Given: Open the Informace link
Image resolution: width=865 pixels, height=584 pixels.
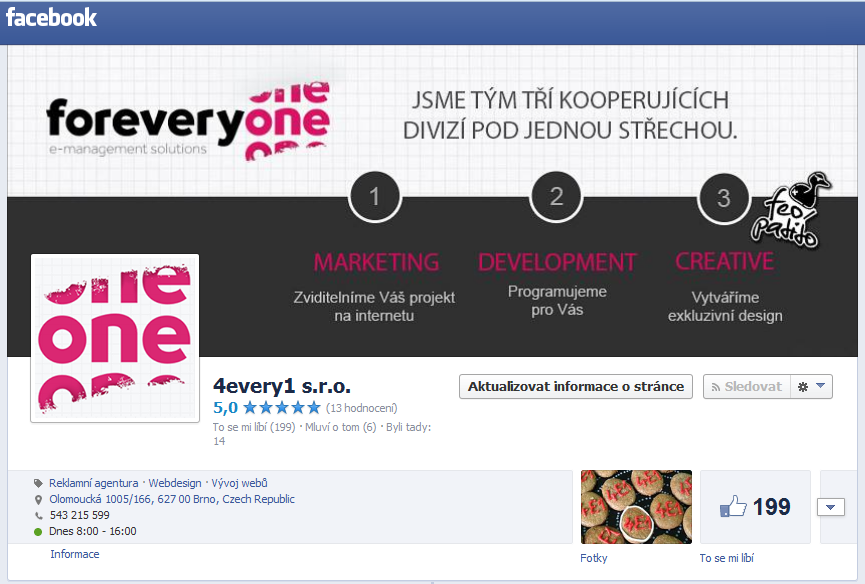Looking at the screenshot, I should pyautogui.click(x=75, y=554).
